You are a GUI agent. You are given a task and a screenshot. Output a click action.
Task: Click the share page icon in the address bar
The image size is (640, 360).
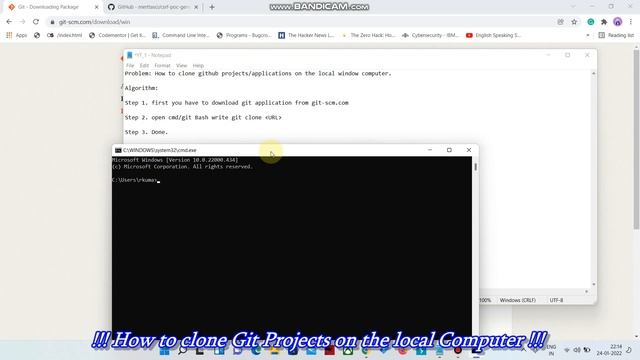pos(560,22)
